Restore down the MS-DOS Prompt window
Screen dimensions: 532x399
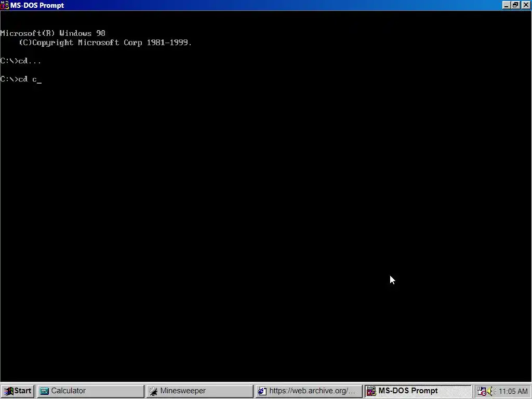point(515,5)
